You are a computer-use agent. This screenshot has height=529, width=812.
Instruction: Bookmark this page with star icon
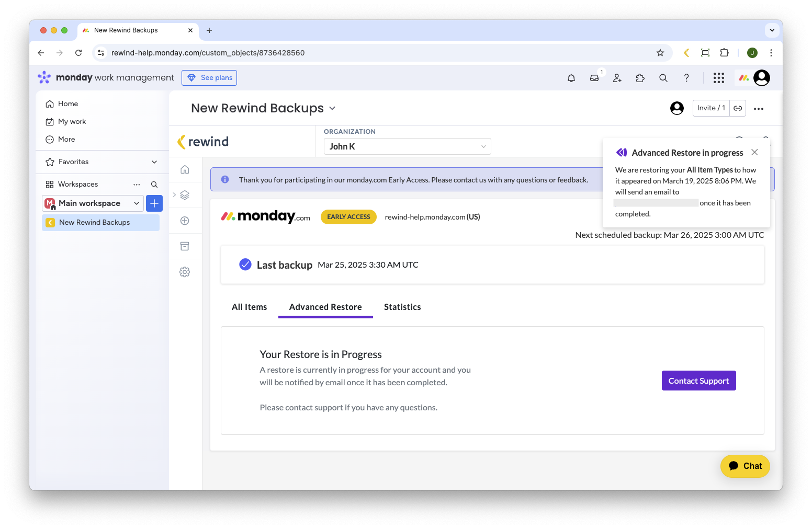pyautogui.click(x=660, y=53)
